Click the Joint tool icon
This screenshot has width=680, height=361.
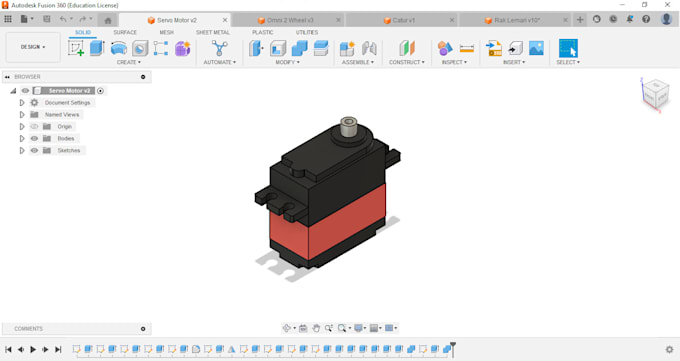369,48
